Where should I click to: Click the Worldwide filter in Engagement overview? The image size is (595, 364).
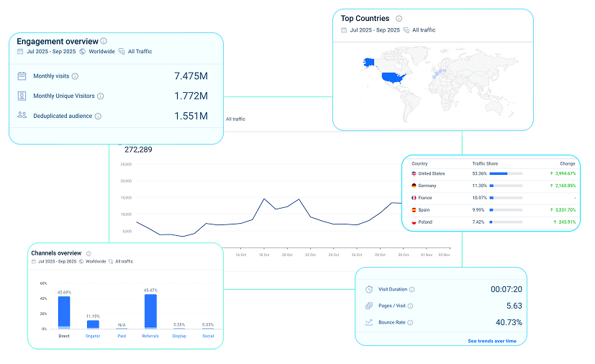pos(101,52)
